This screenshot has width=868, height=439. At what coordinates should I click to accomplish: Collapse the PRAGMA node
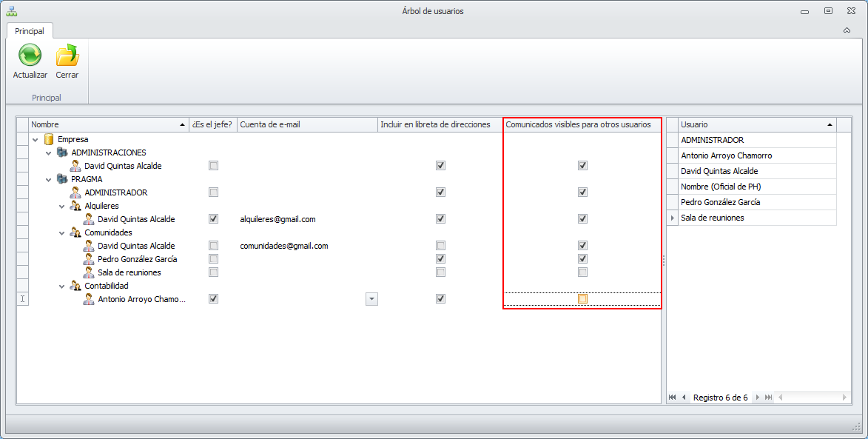pyautogui.click(x=49, y=179)
